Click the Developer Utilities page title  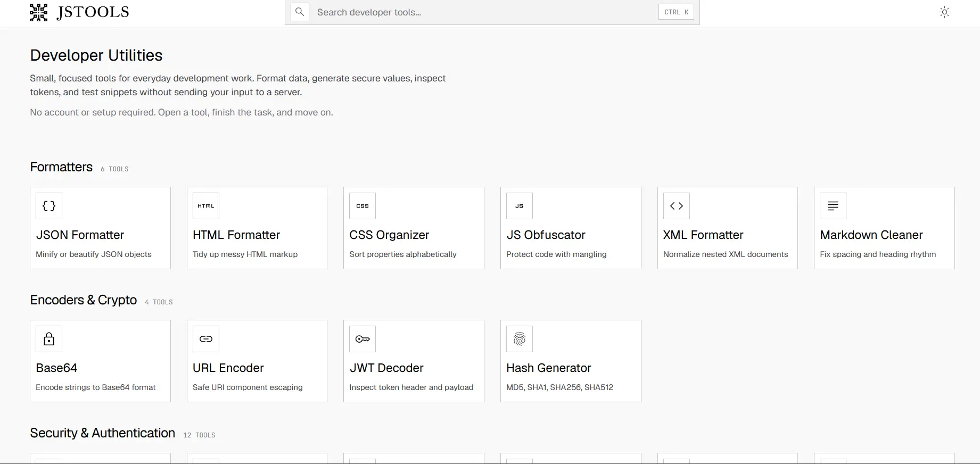pos(96,55)
